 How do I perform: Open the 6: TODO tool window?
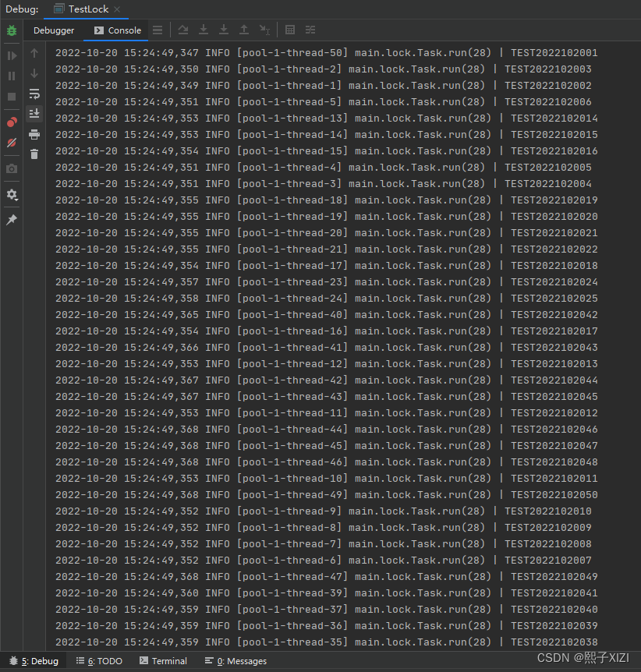click(x=99, y=661)
